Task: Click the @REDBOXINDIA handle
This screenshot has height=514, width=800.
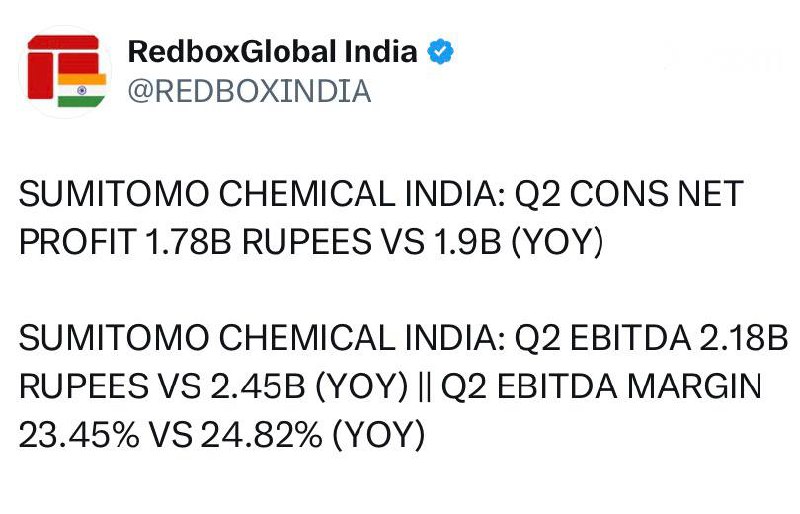Action: click(249, 91)
